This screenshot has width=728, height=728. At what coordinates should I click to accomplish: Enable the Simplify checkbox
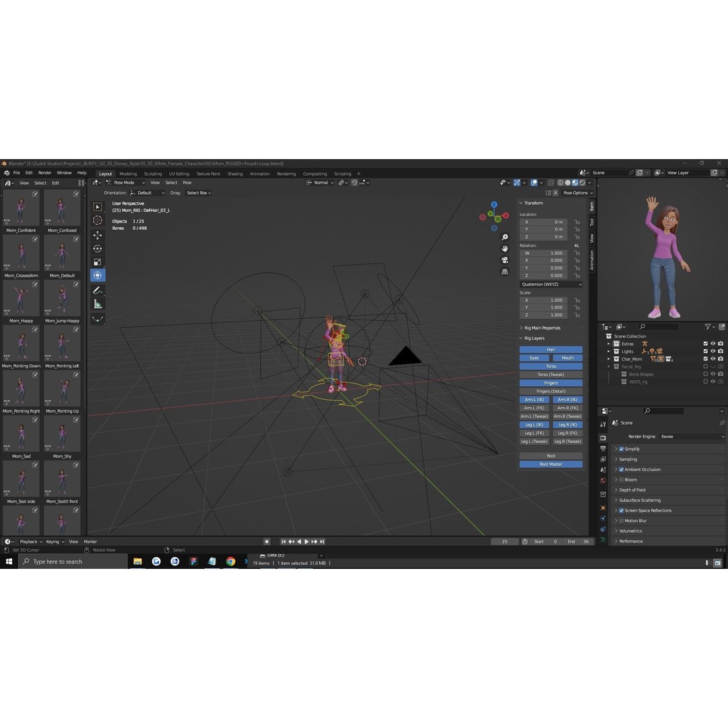click(x=621, y=449)
